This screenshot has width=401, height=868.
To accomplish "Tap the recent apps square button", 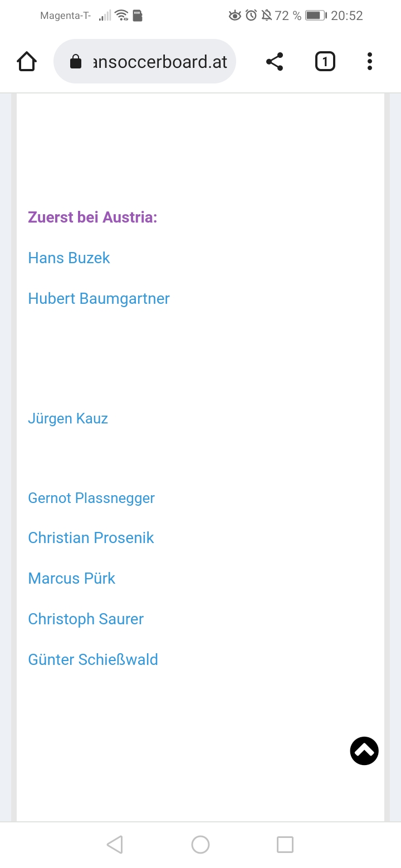I will 285,845.
